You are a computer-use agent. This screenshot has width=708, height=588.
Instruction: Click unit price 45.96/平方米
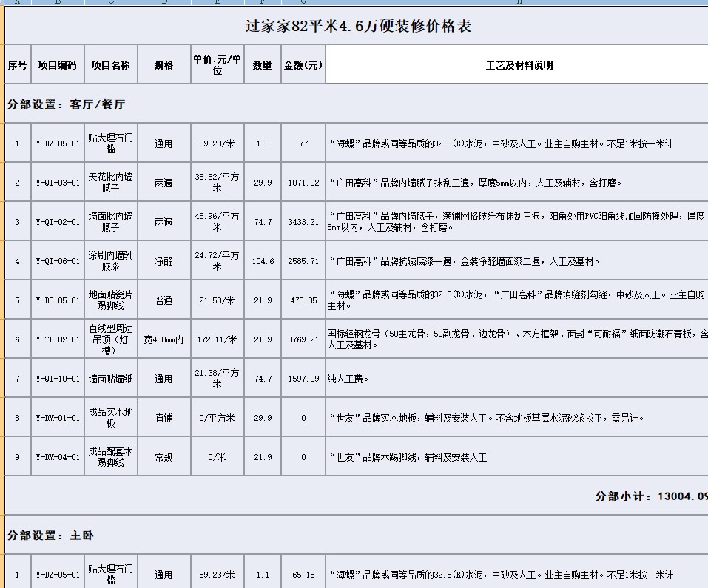[218, 222]
